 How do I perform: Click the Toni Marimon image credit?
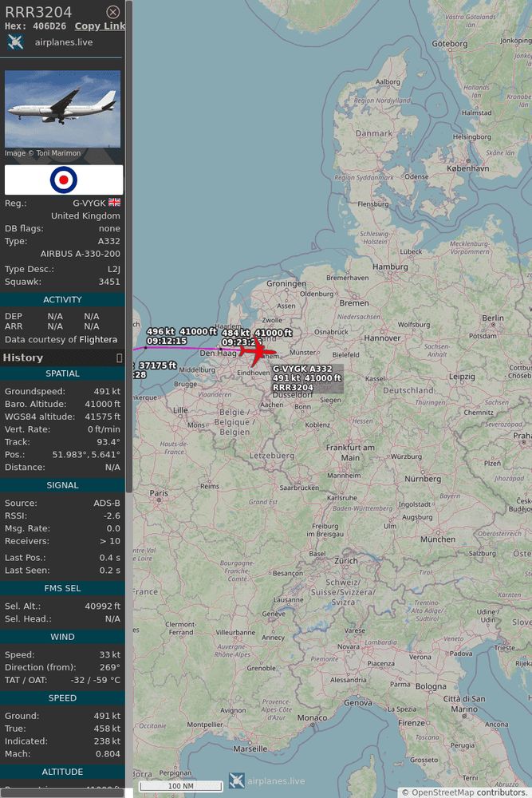43,153
